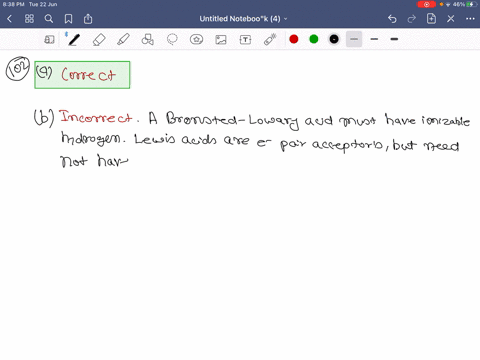
Task: Select the Eraser tool
Action: (x=99, y=40)
